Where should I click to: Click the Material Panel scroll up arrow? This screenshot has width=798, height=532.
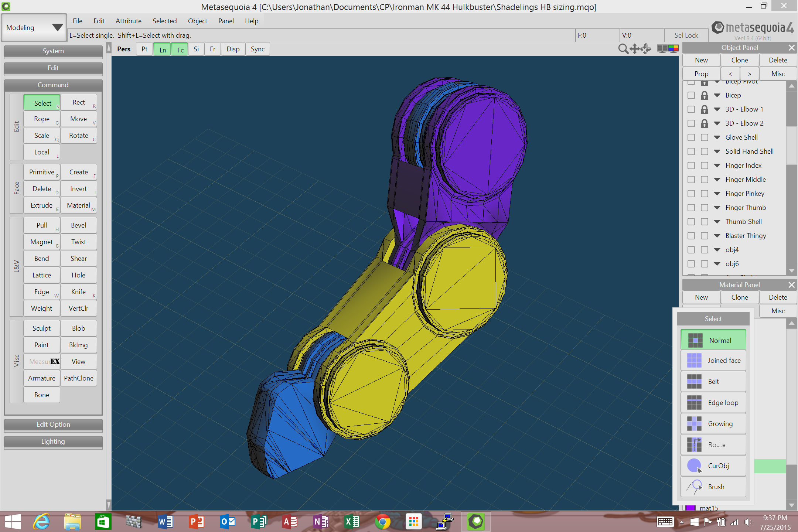(791, 324)
